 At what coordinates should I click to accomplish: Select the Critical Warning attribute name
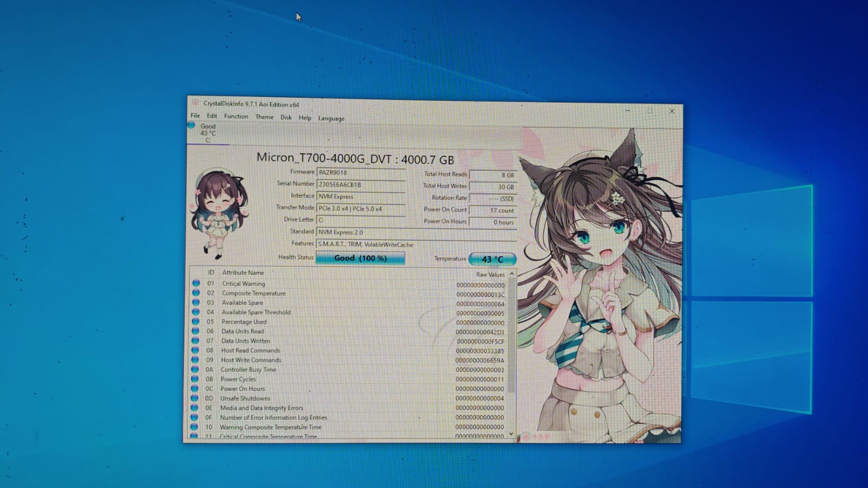pos(243,284)
